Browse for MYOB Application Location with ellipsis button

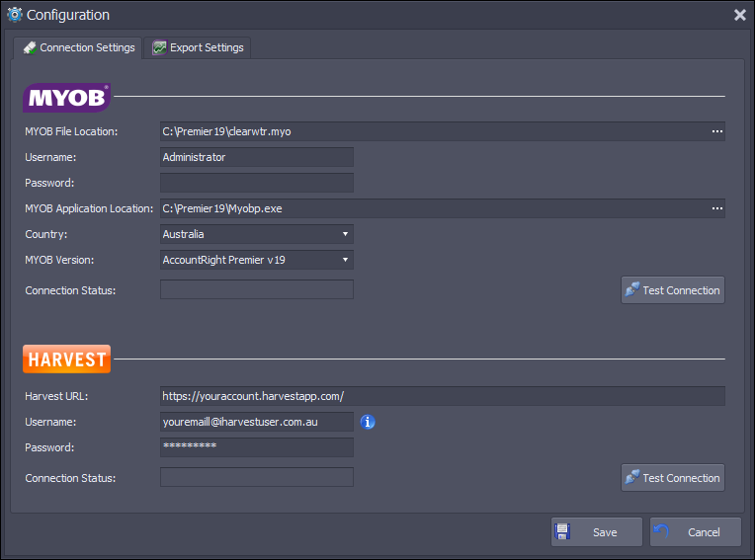(x=717, y=208)
